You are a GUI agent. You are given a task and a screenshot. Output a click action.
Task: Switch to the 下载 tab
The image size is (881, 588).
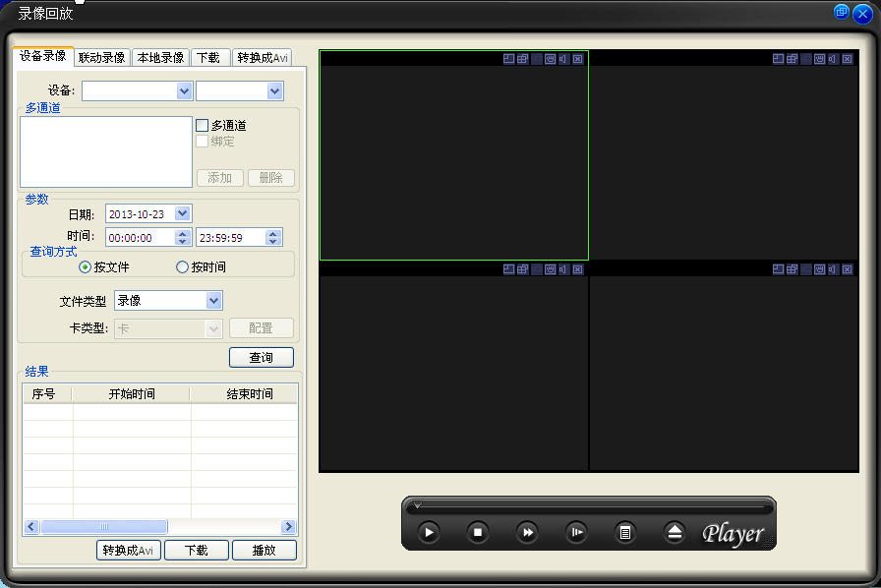coord(208,57)
